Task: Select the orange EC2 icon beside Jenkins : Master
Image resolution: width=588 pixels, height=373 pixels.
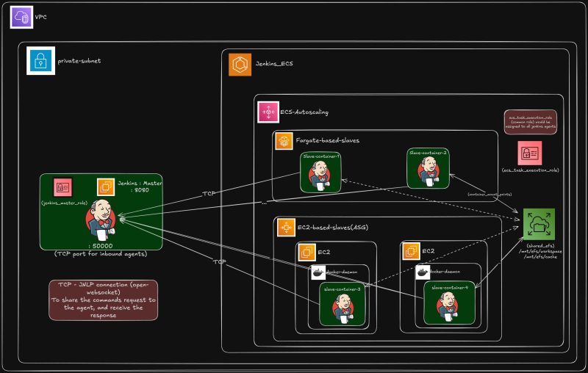Action: pyautogui.click(x=106, y=187)
